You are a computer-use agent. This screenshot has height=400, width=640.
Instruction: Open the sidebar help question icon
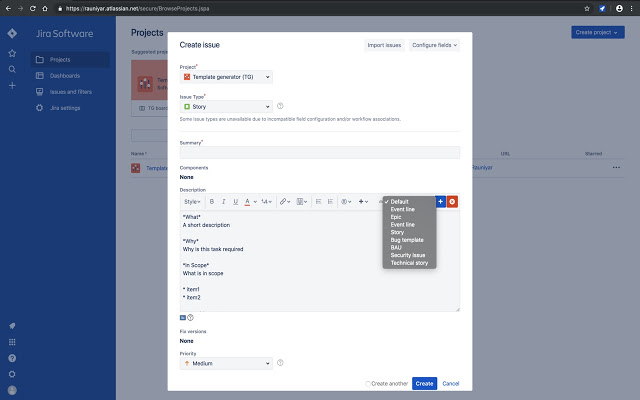click(x=12, y=358)
